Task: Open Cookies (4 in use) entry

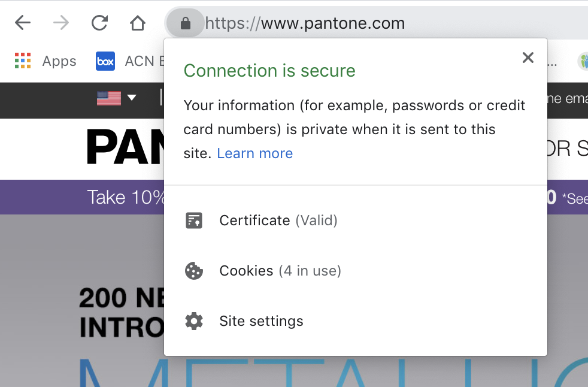Action: [x=280, y=271]
